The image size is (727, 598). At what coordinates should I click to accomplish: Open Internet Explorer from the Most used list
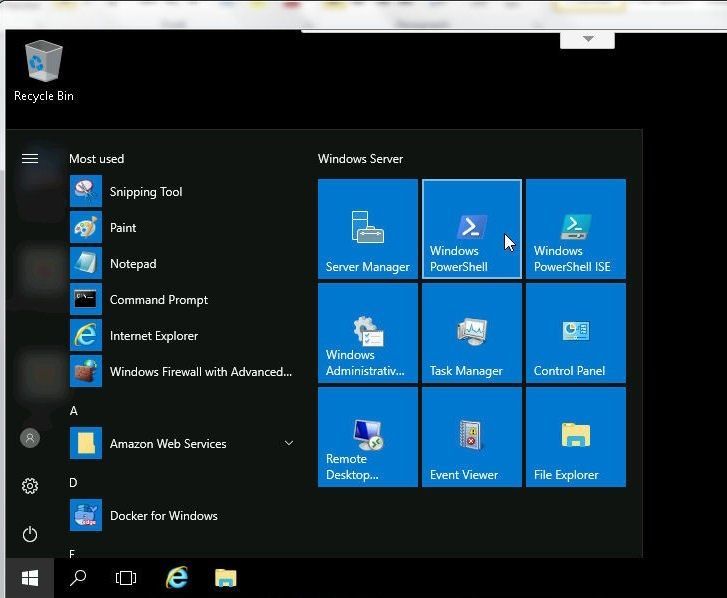tap(182, 336)
